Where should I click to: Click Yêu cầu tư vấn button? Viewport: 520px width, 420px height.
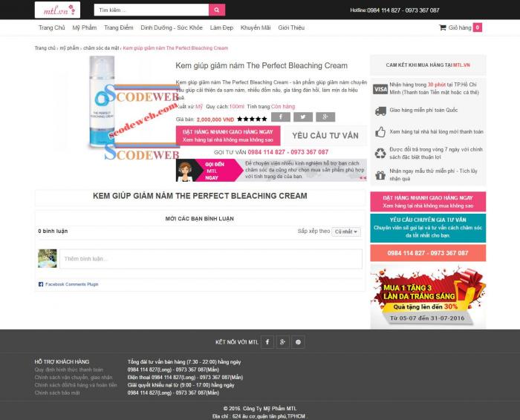pos(325,136)
